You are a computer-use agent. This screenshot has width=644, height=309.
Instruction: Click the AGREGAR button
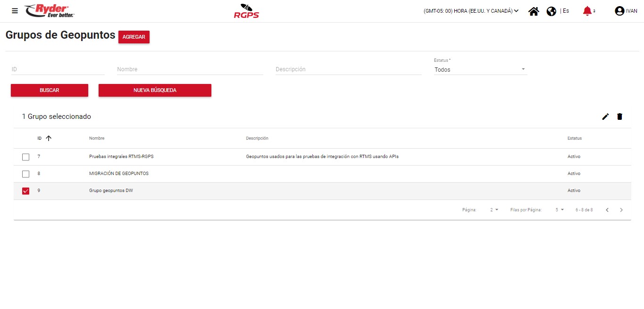pyautogui.click(x=134, y=37)
